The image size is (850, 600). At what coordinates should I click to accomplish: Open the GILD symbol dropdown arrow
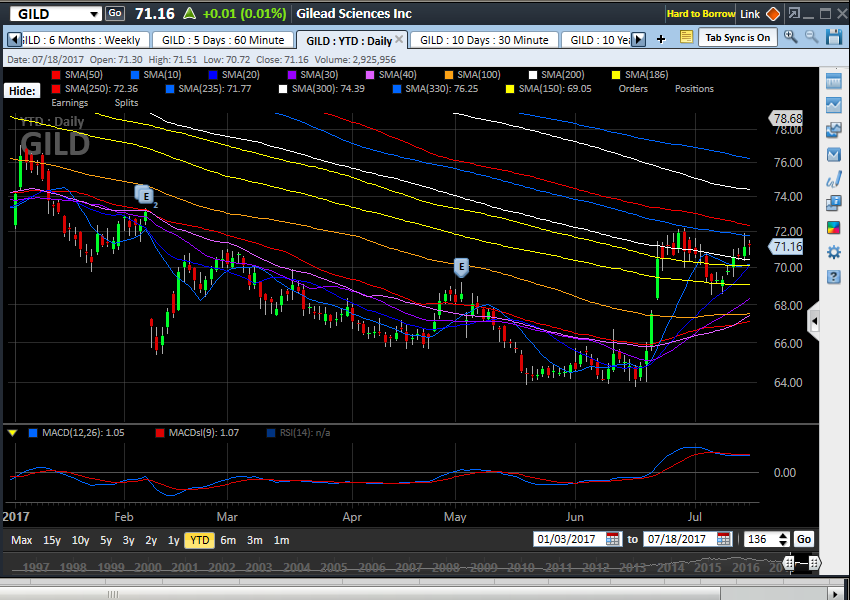[94, 14]
